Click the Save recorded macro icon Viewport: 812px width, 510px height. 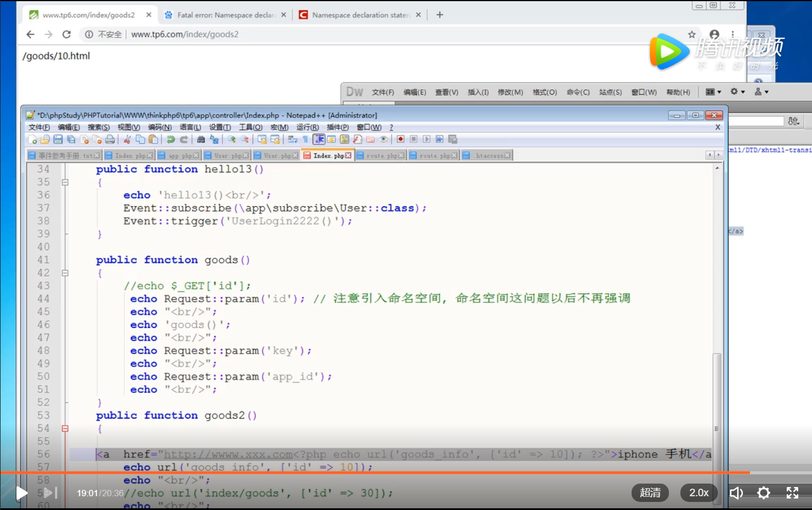453,139
